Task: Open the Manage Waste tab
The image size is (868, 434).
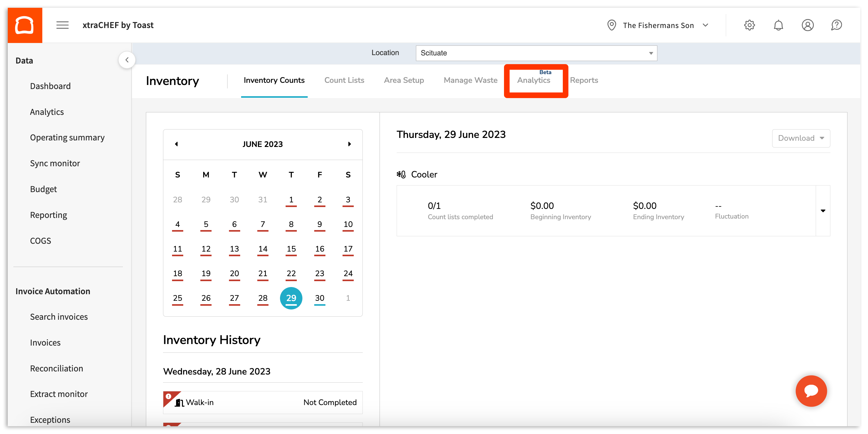Action: pyautogui.click(x=470, y=80)
